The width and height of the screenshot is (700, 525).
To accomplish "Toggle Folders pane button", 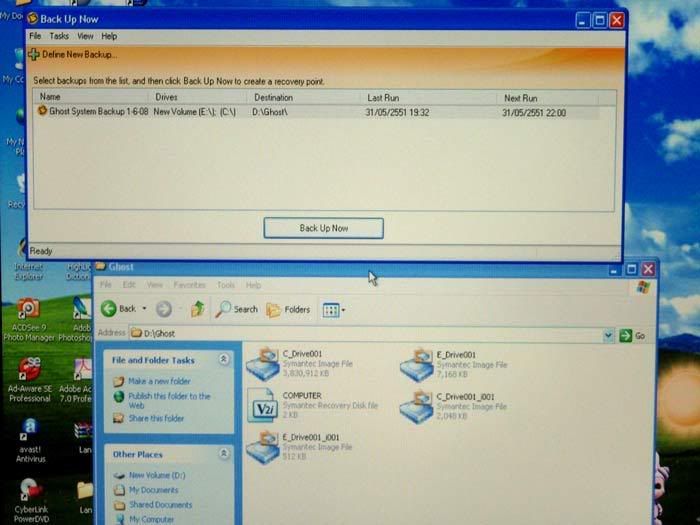I will [x=288, y=309].
